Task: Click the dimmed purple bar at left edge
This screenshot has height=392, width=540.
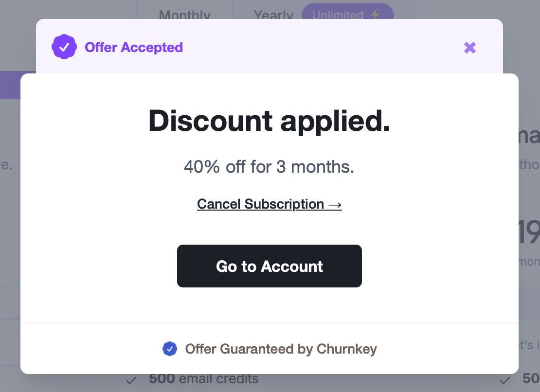Action: point(10,85)
